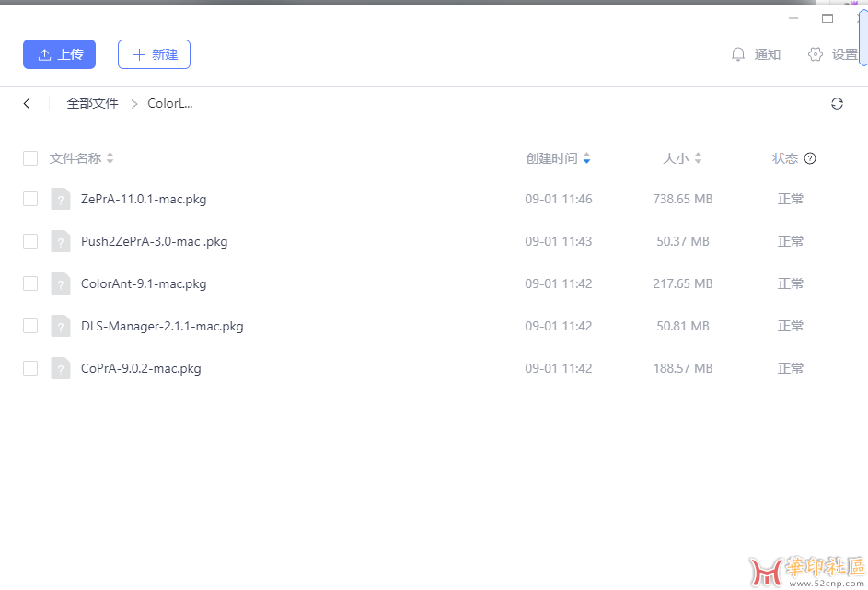Check the box for Push2ZePrA-3.0-mac .pkg
This screenshot has width=868, height=590.
click(x=30, y=241)
